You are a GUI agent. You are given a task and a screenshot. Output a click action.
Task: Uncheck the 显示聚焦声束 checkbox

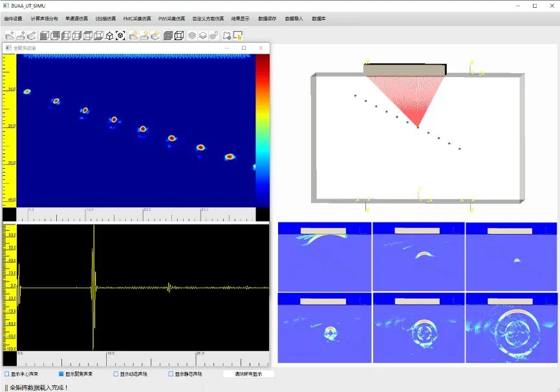point(61,374)
